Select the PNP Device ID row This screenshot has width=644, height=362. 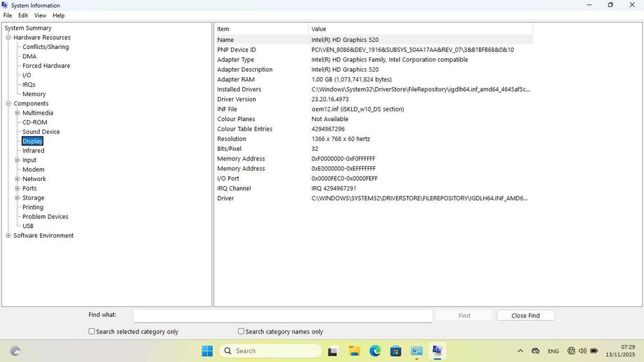pyautogui.click(x=374, y=50)
